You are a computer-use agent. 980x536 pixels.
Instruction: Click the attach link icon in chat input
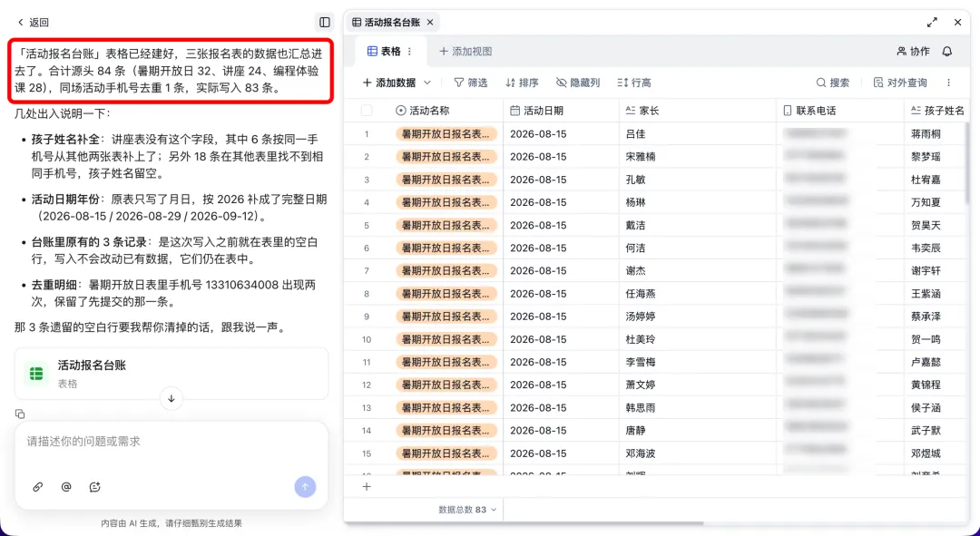pyautogui.click(x=37, y=487)
